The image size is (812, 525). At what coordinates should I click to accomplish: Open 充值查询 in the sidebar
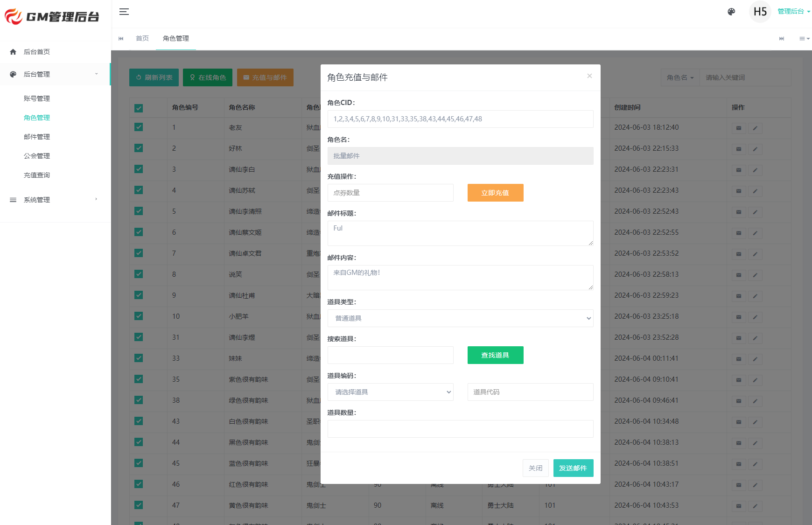37,175
